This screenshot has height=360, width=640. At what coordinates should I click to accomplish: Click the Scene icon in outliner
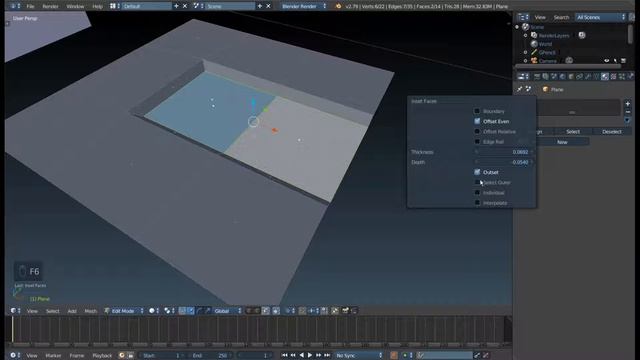526,27
